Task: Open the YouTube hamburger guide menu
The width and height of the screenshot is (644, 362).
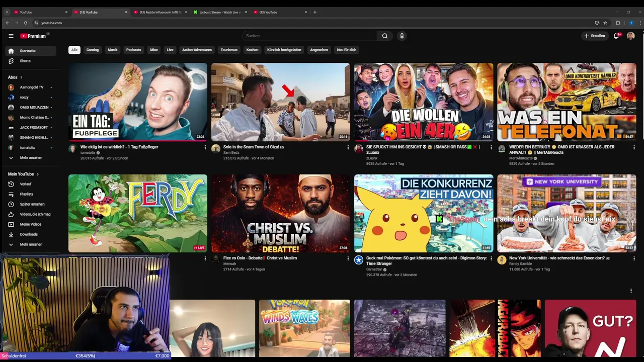Action: (11, 36)
